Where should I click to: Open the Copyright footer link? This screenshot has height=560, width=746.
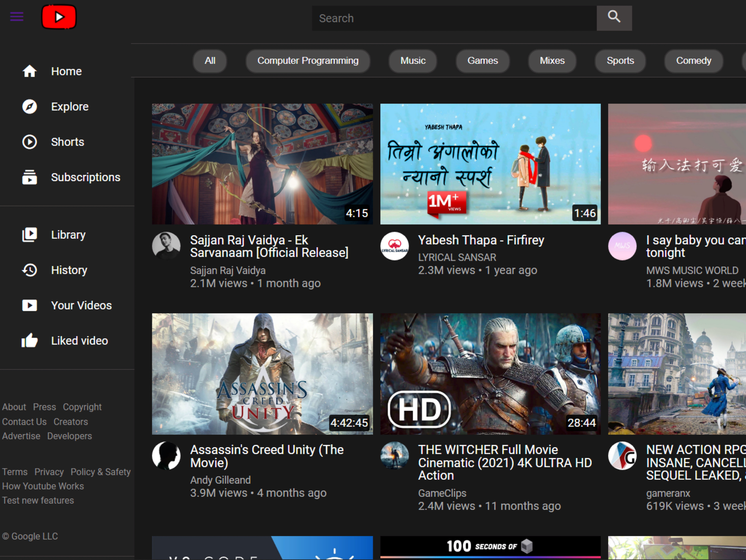coord(82,407)
